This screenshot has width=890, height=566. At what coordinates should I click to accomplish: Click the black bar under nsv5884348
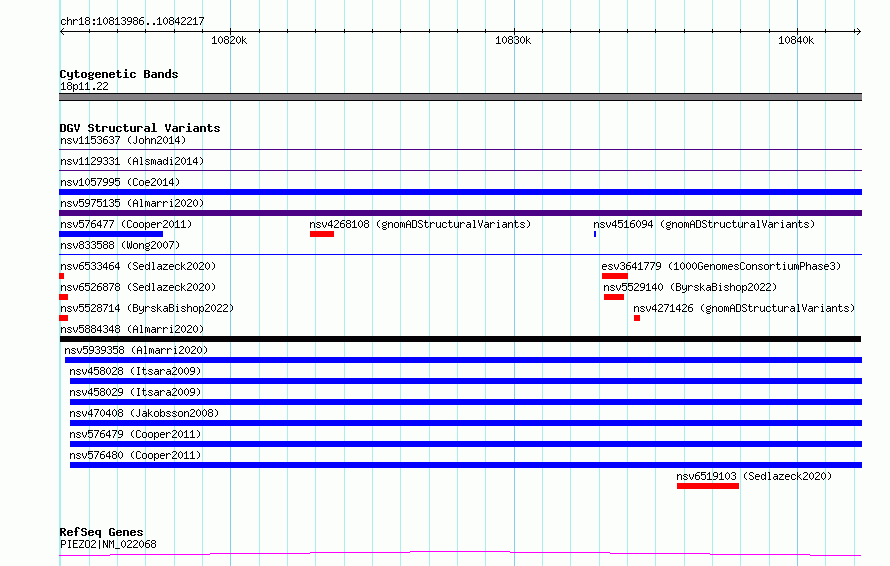(460, 339)
